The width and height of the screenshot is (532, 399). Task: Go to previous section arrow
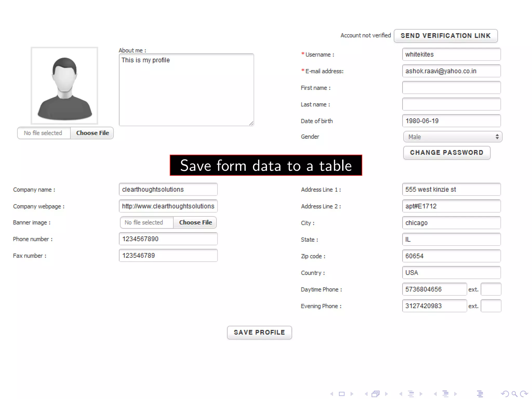point(435,394)
